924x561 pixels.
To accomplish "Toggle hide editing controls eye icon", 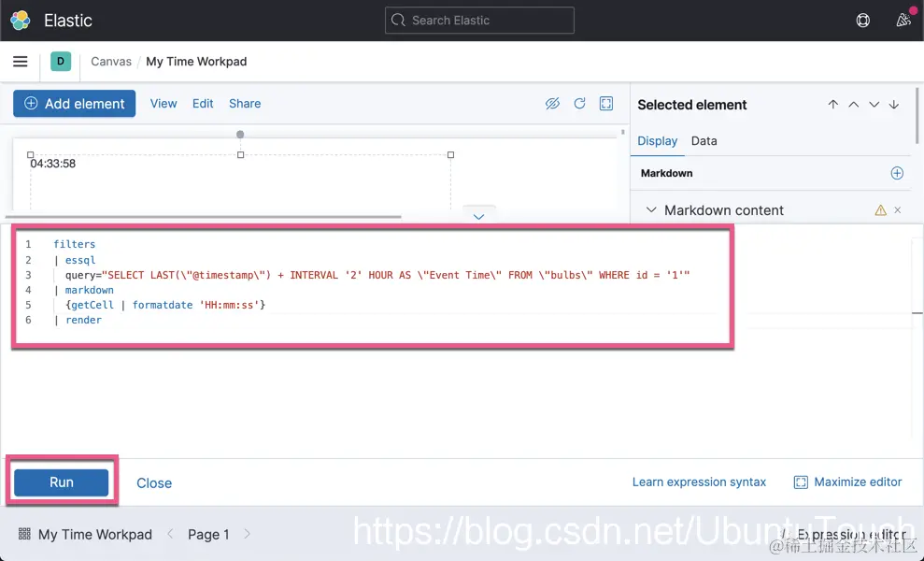I will (552, 104).
